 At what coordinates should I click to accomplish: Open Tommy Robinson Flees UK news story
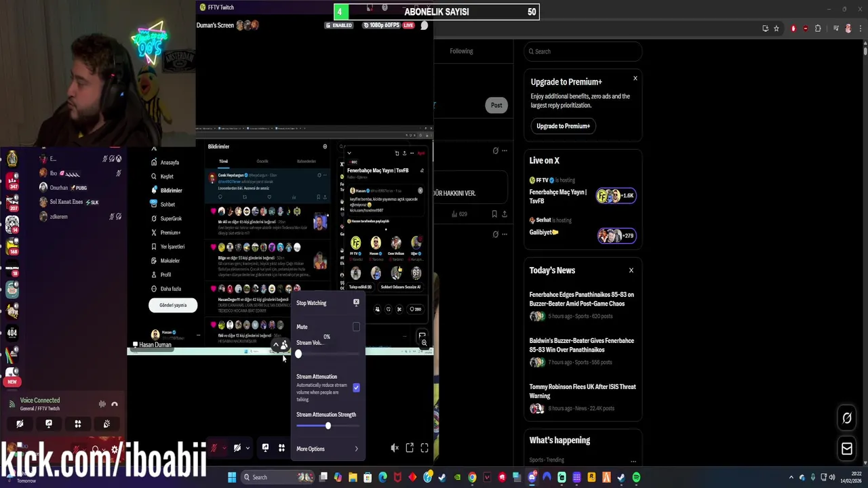point(583,397)
